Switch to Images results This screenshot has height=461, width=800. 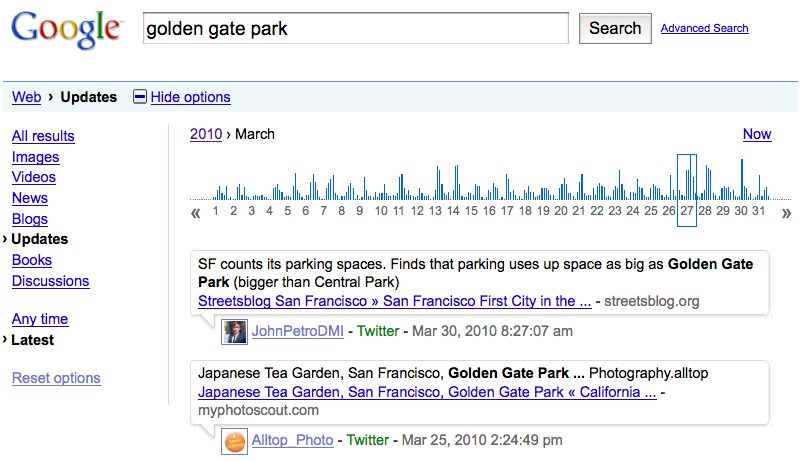point(35,157)
